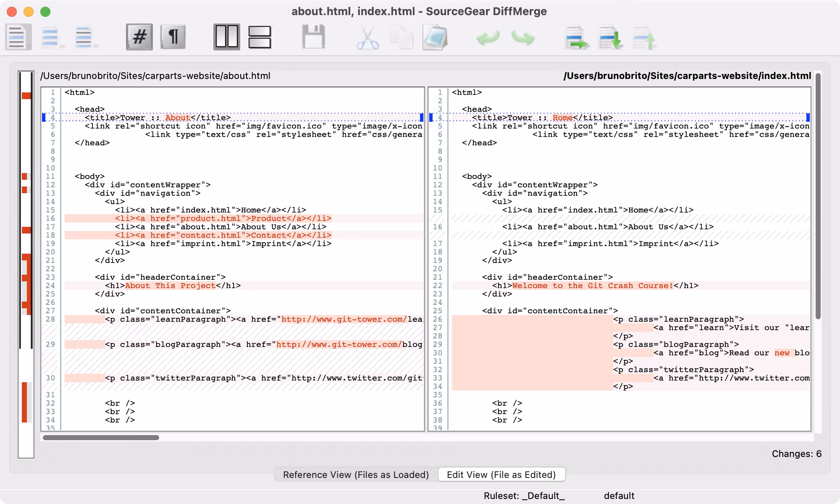Apply change from left to right icon
This screenshot has height=504, width=840.
coord(577,38)
